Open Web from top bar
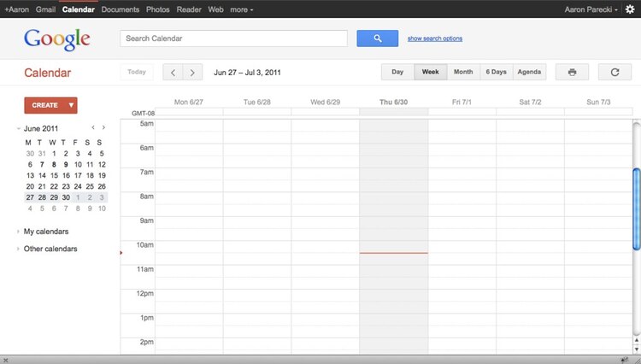Viewport: 641px width, 364px height. click(x=215, y=9)
